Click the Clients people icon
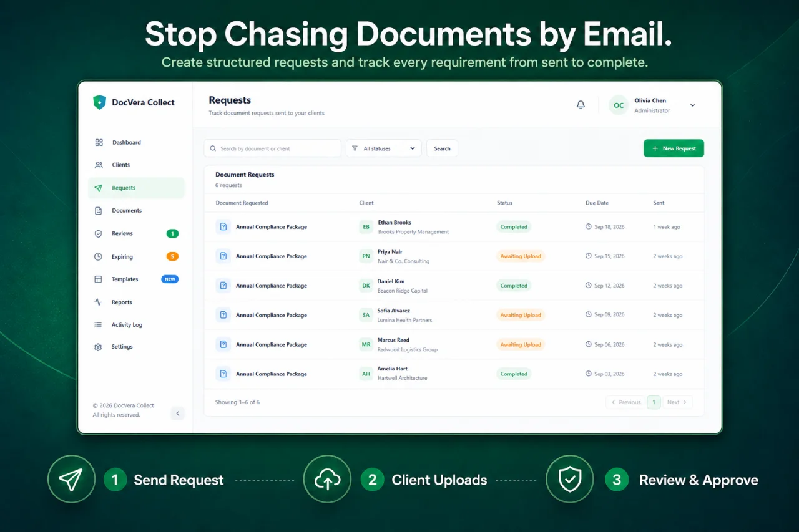Image resolution: width=799 pixels, height=532 pixels. pos(99,165)
